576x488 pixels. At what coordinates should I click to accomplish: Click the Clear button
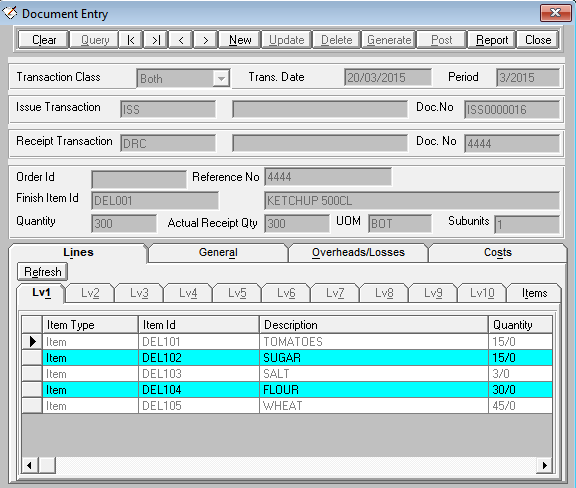click(x=44, y=40)
